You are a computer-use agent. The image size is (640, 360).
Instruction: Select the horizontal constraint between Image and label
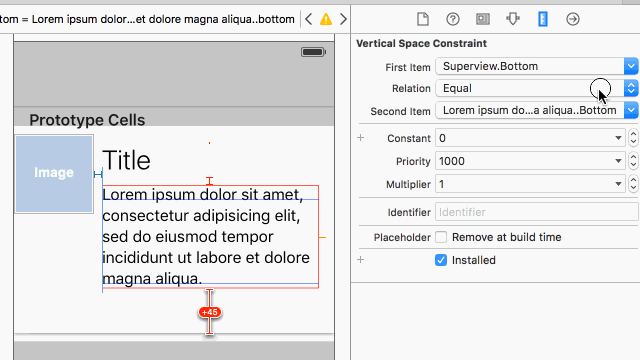98,174
